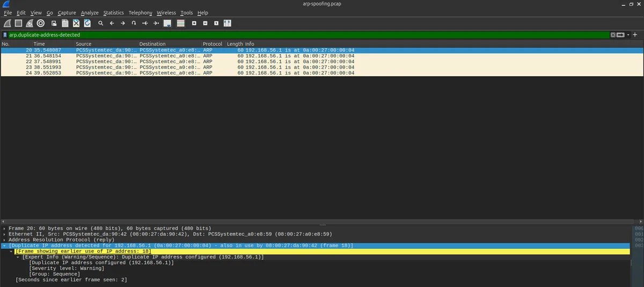This screenshot has width=644, height=287.
Task: Stop the running capture with square icon
Action: pyautogui.click(x=18, y=23)
